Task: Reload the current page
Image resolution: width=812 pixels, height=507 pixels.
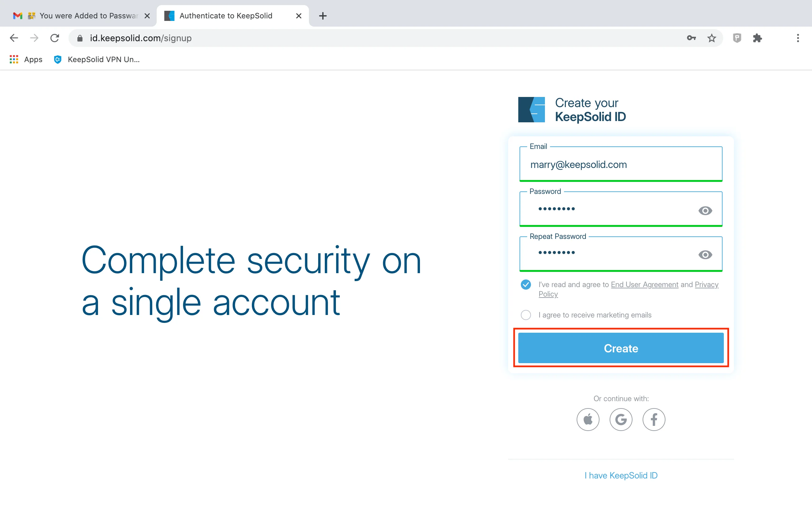Action: pyautogui.click(x=55, y=38)
